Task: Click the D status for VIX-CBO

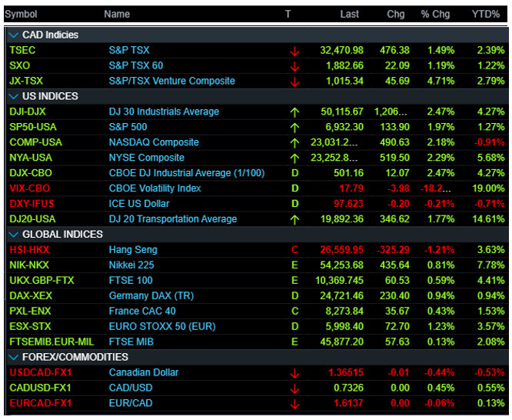Action: click(294, 188)
